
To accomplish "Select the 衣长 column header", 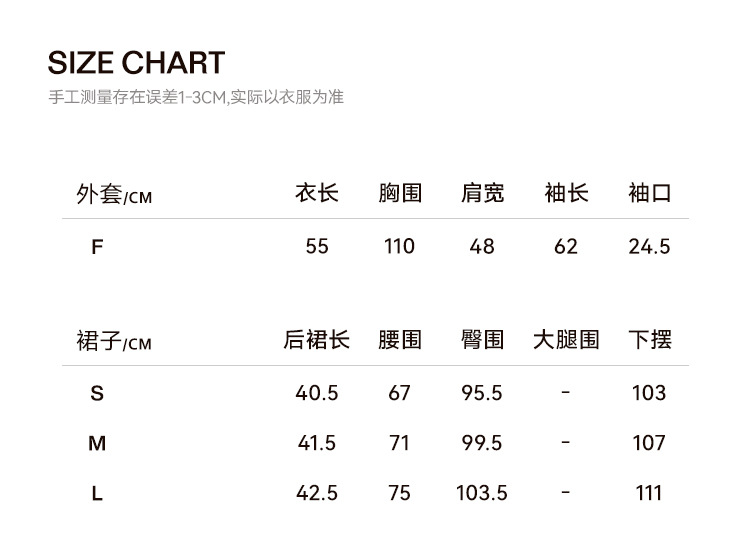I will (317, 193).
